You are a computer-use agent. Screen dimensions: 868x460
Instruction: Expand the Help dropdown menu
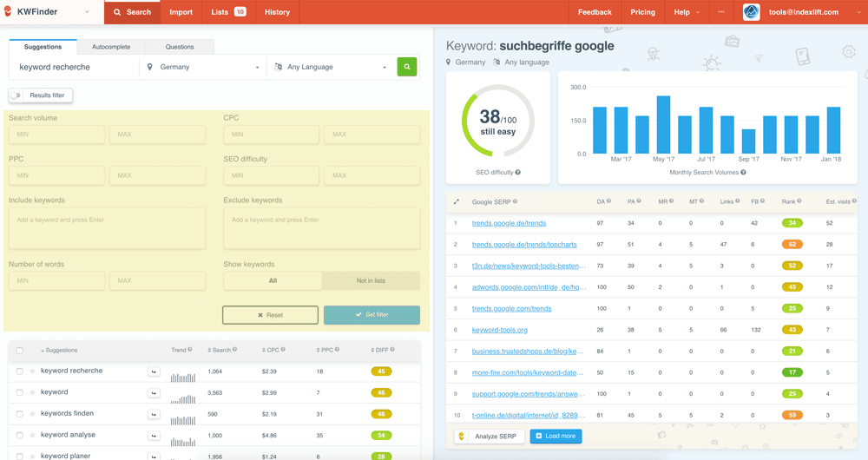pyautogui.click(x=687, y=11)
